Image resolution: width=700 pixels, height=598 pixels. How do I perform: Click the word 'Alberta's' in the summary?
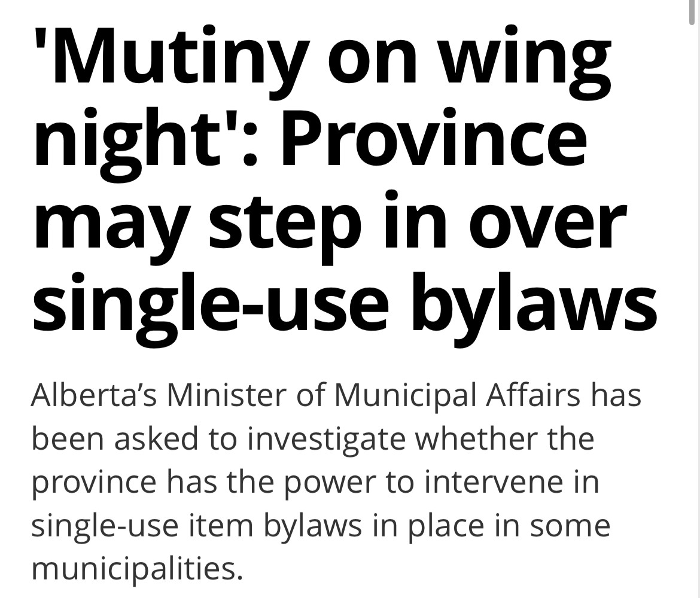pos(94,395)
